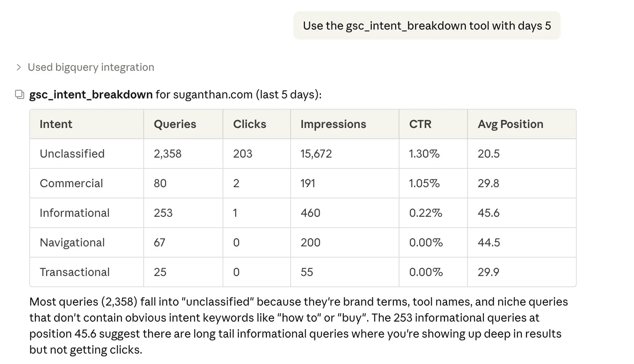Click the Avg Position column header

(x=510, y=124)
